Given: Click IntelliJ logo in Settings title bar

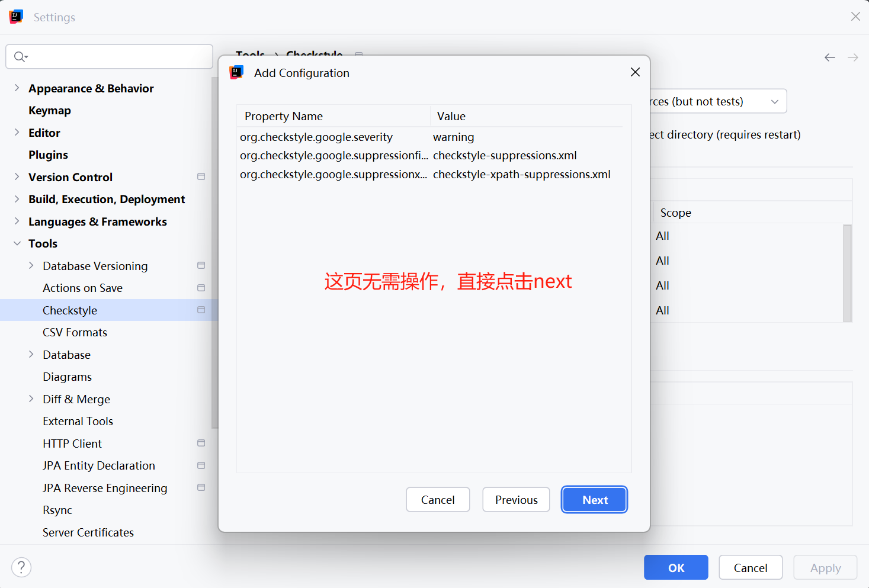Looking at the screenshot, I should 16,17.
